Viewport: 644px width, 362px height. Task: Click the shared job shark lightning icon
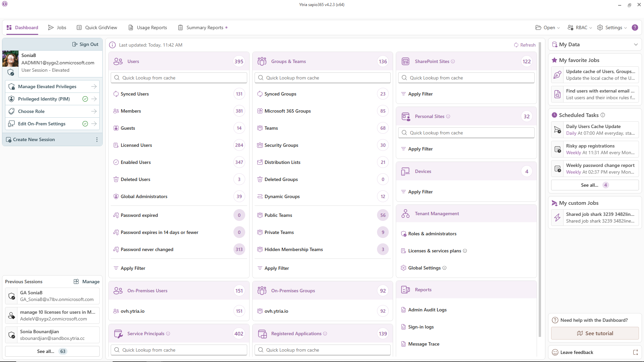click(x=557, y=218)
